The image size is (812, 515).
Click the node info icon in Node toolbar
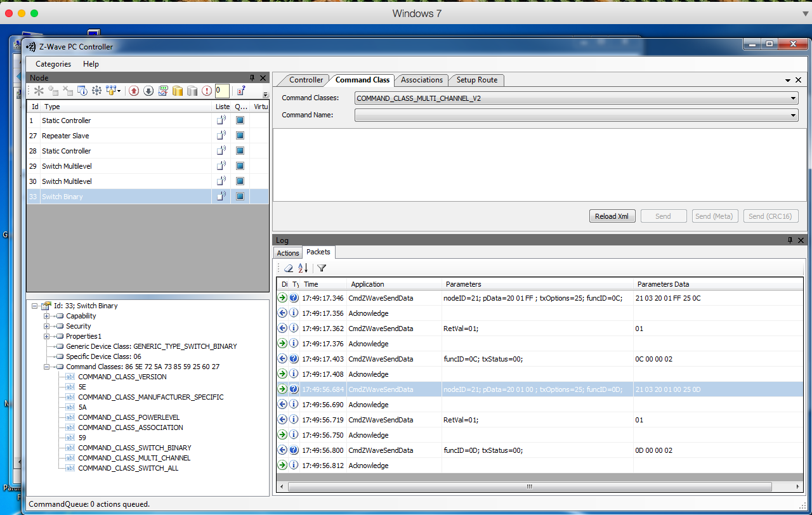click(82, 91)
